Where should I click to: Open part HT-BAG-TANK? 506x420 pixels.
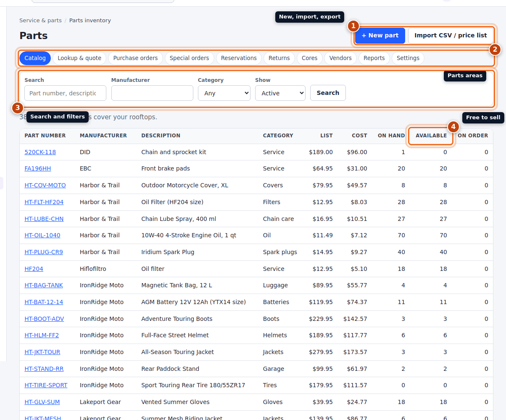[44, 285]
